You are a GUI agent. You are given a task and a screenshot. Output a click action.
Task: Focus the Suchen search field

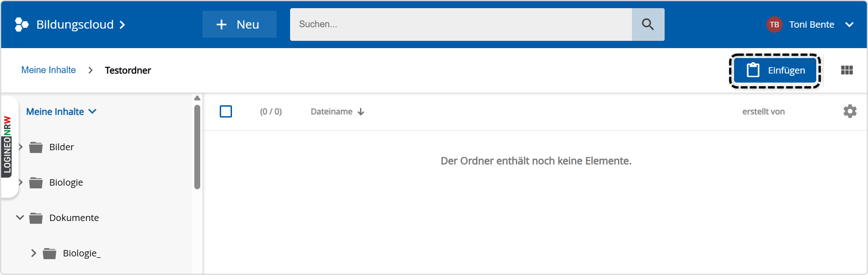(x=461, y=25)
